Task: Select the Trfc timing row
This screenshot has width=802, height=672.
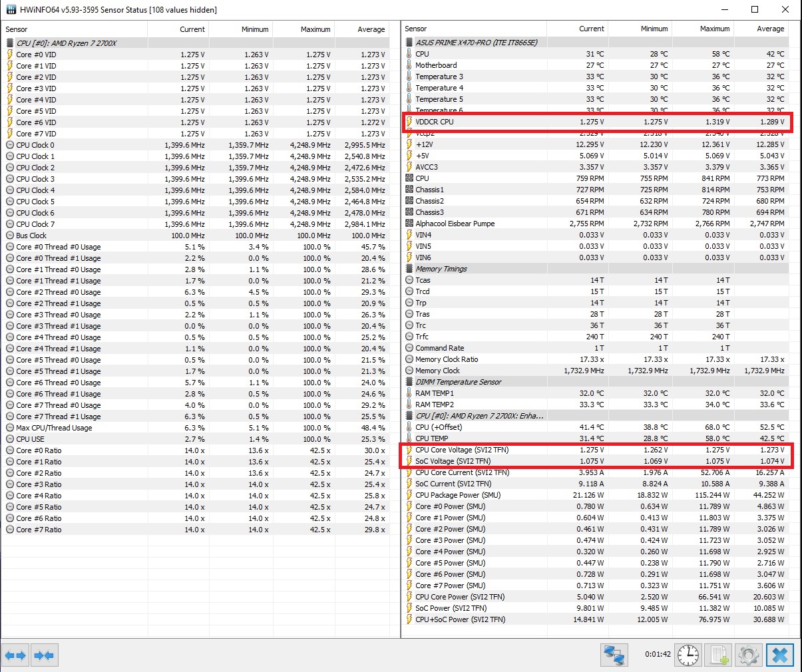Action: (x=596, y=337)
